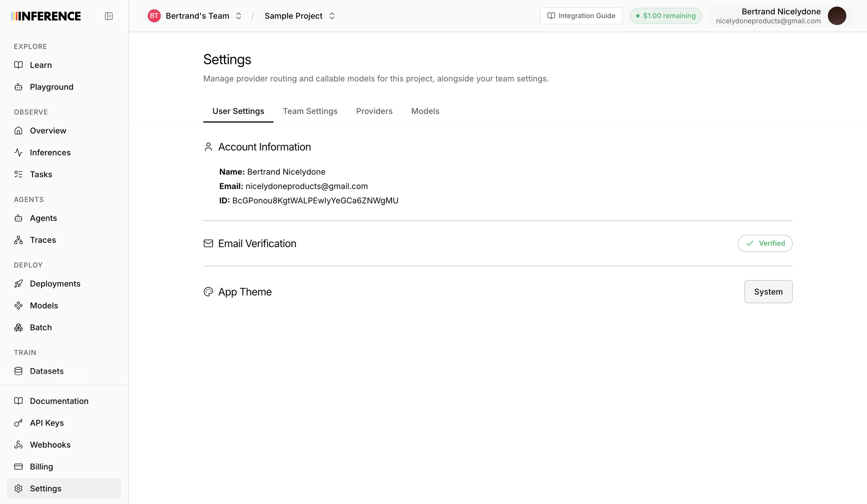Screen dimensions: 867x504
Task: Click the Settings page heading
Action: click(x=227, y=59)
